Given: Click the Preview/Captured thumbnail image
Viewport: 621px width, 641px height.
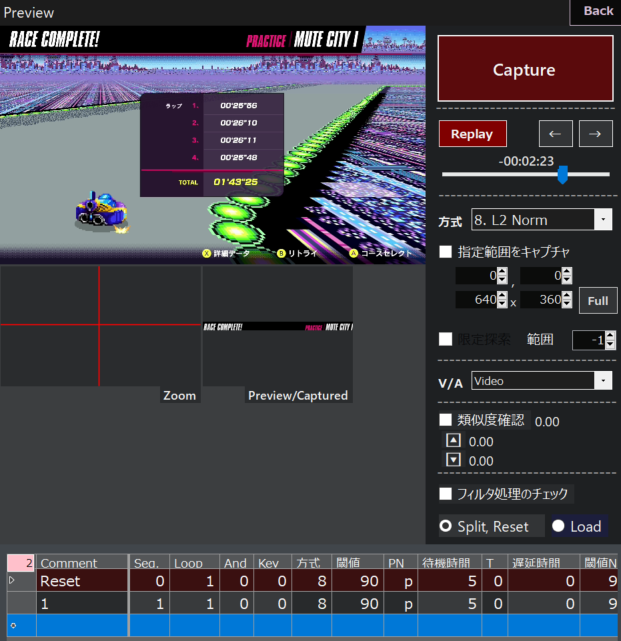Looking at the screenshot, I should 278,326.
